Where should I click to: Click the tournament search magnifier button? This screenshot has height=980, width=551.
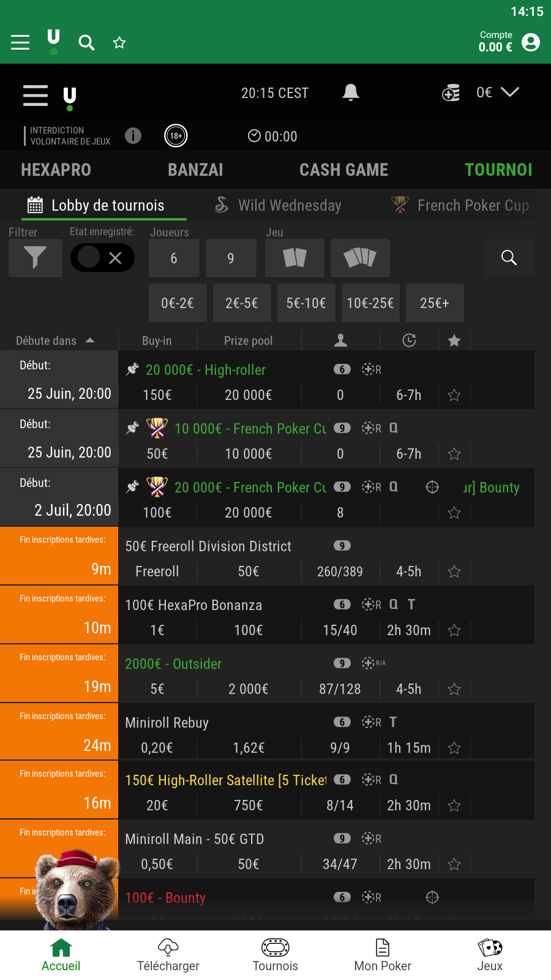click(509, 258)
